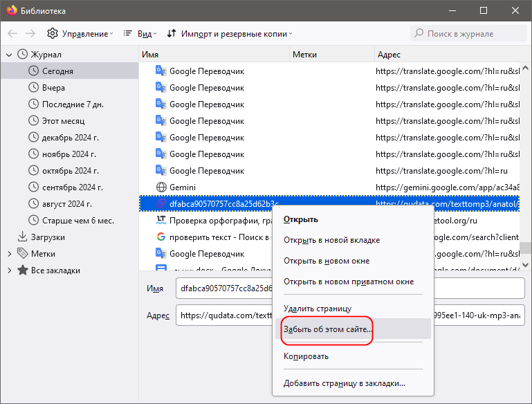
Task: Click the LanguageTool LT favicon
Action: 160,220
